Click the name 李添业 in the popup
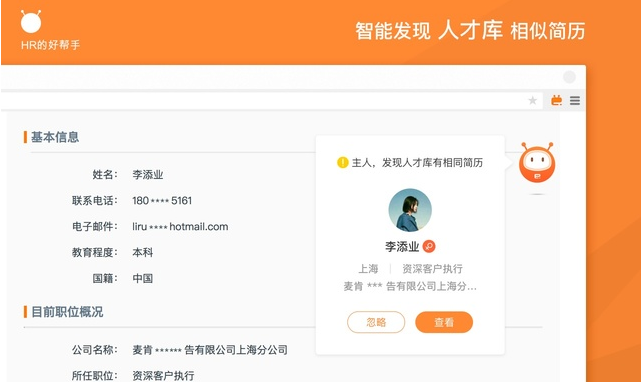The height and width of the screenshot is (382, 642). pos(402,246)
